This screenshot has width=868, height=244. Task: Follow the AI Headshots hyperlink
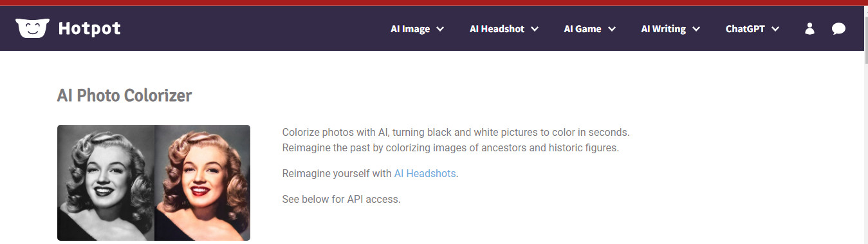pyautogui.click(x=425, y=173)
